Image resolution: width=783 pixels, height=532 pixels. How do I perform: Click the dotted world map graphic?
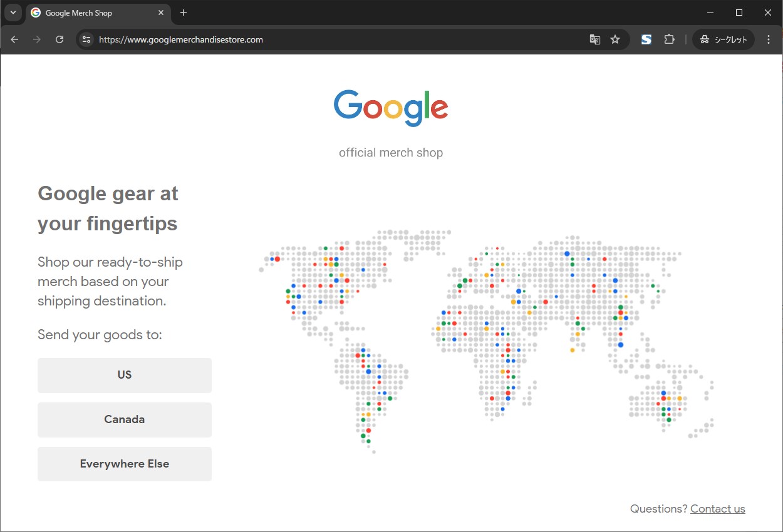[487, 341]
